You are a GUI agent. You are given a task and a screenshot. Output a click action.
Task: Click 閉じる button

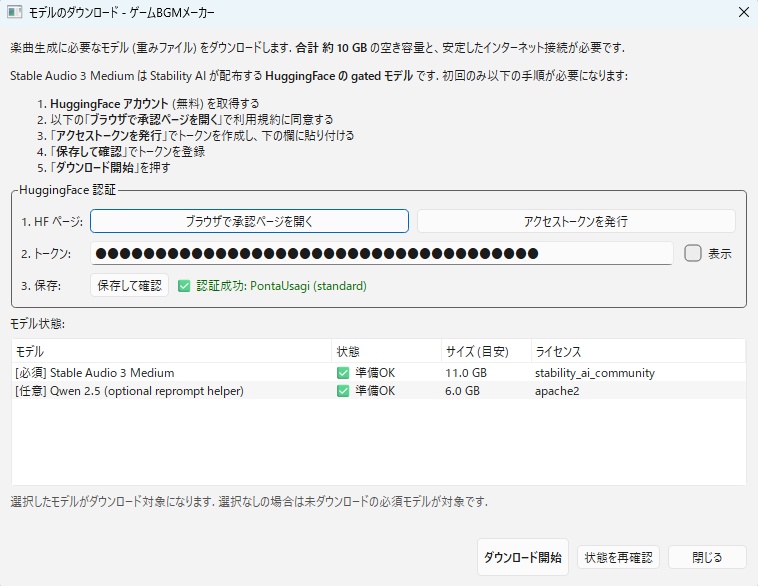707,557
